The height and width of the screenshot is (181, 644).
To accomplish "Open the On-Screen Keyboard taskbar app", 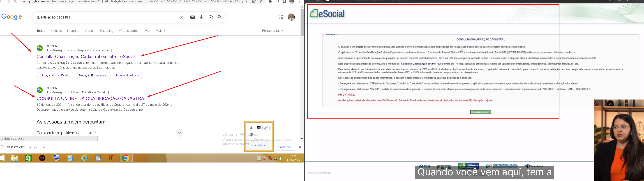I will (x=56, y=158).
